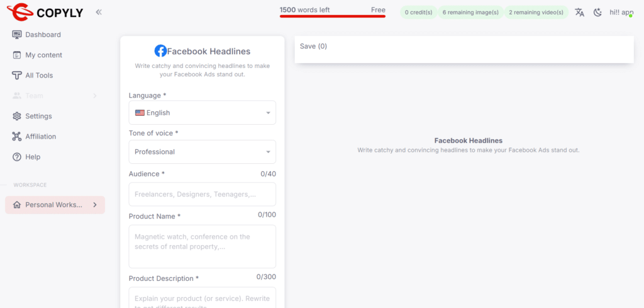Open the Dashboard menu item
The height and width of the screenshot is (308, 644).
pyautogui.click(x=43, y=35)
